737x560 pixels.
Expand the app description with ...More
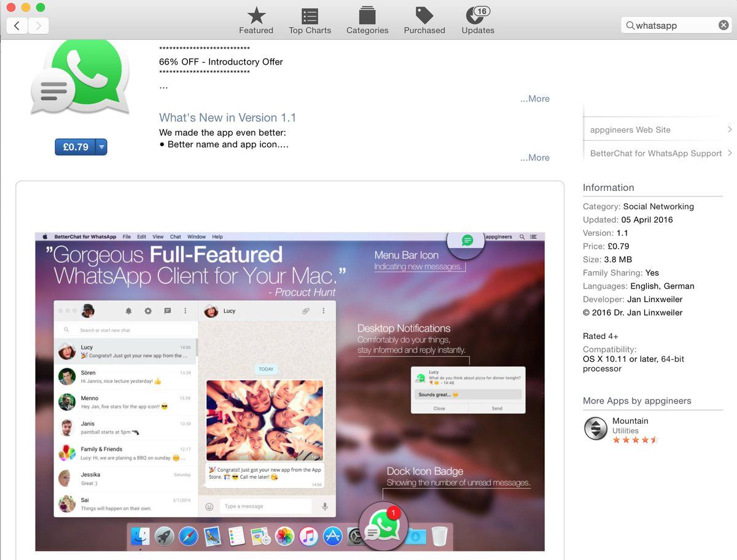click(x=534, y=99)
